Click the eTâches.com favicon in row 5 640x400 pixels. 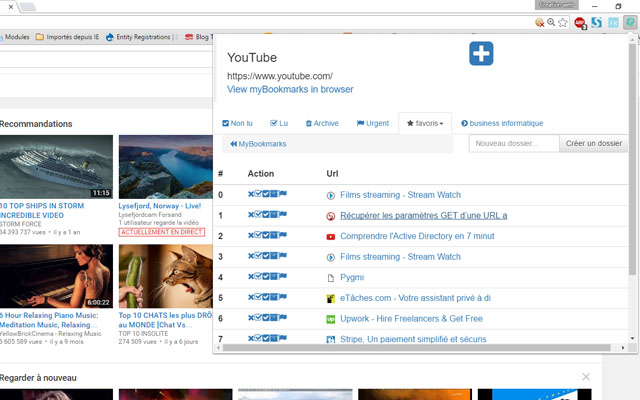331,298
